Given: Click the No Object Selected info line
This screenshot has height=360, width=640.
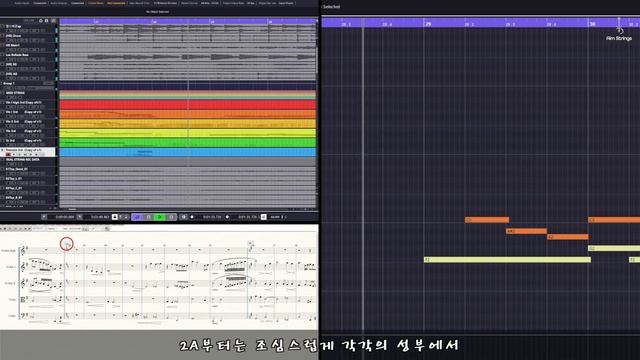Looking at the screenshot, I should [158, 12].
